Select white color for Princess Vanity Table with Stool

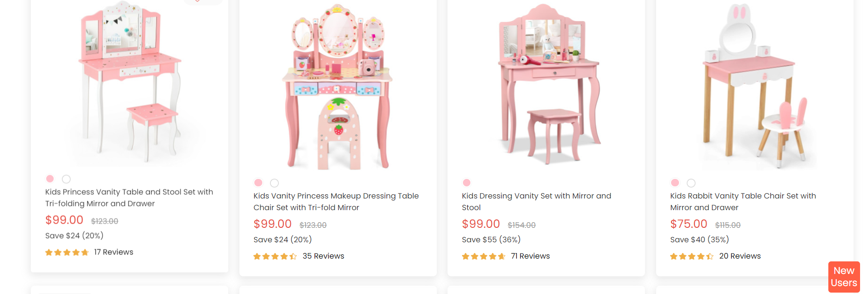pos(66,179)
